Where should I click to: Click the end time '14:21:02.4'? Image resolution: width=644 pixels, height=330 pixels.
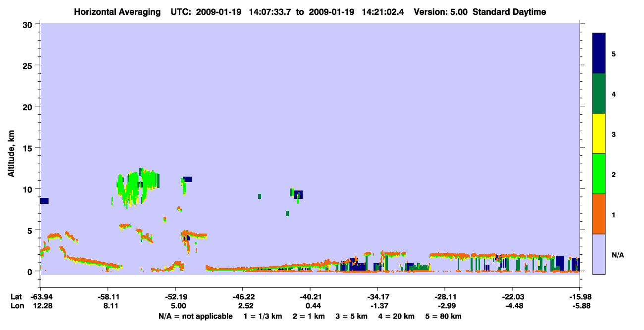(383, 12)
